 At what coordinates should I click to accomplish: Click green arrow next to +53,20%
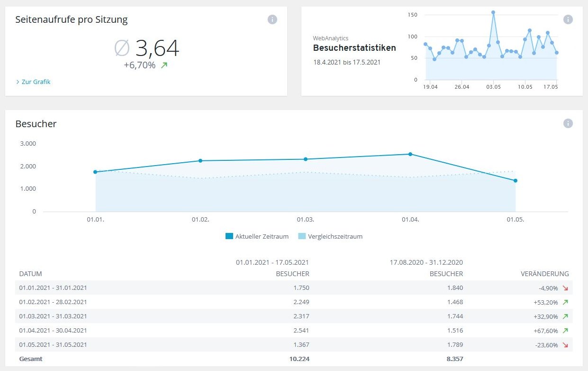565,302
